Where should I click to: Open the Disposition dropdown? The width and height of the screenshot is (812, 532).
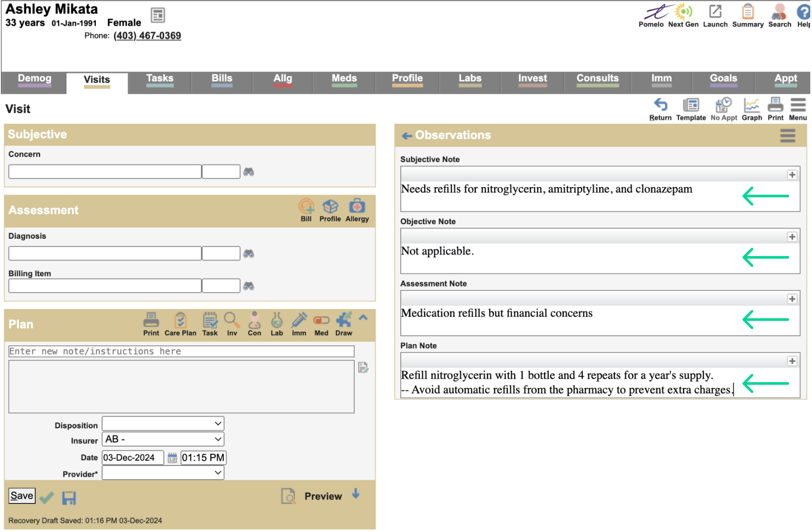tap(163, 424)
